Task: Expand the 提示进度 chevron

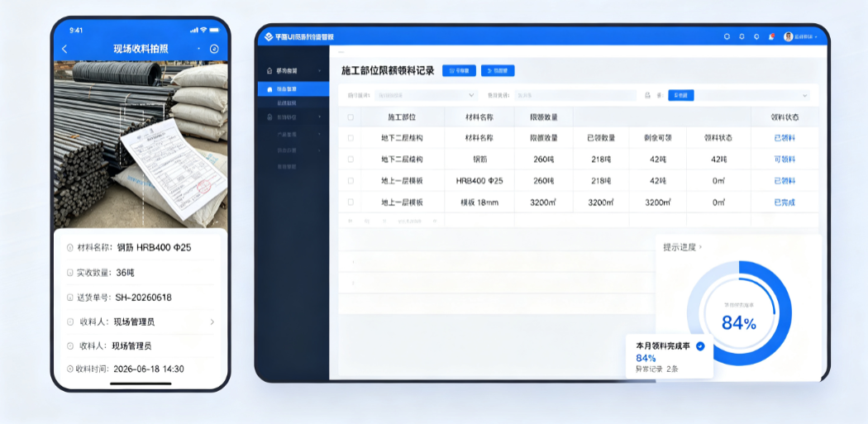Action: pos(701,247)
